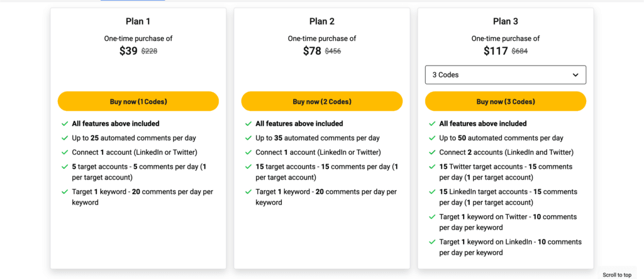Viewport: 644px width, 279px height.
Task: Click the $117 price in Plan 3
Action: pyautogui.click(x=496, y=51)
